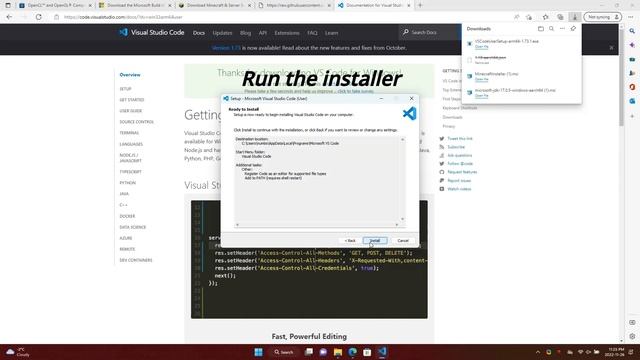
Task: Click the browser back arrow
Action: click(9, 17)
